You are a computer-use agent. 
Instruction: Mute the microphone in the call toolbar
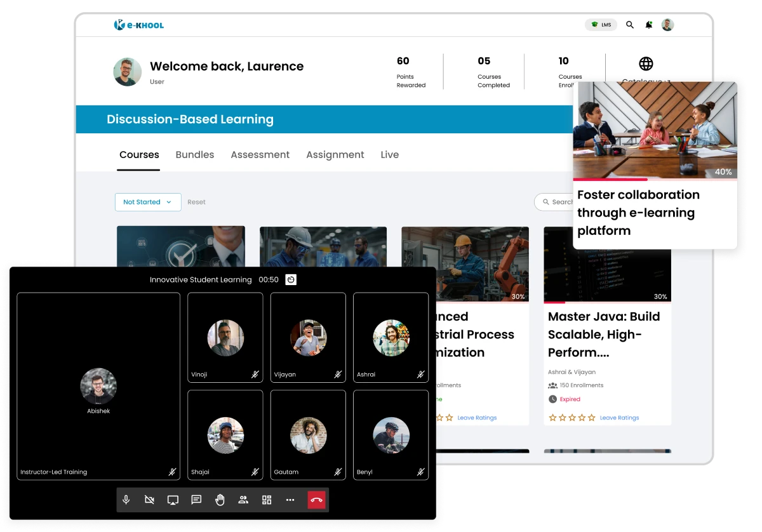point(126,500)
